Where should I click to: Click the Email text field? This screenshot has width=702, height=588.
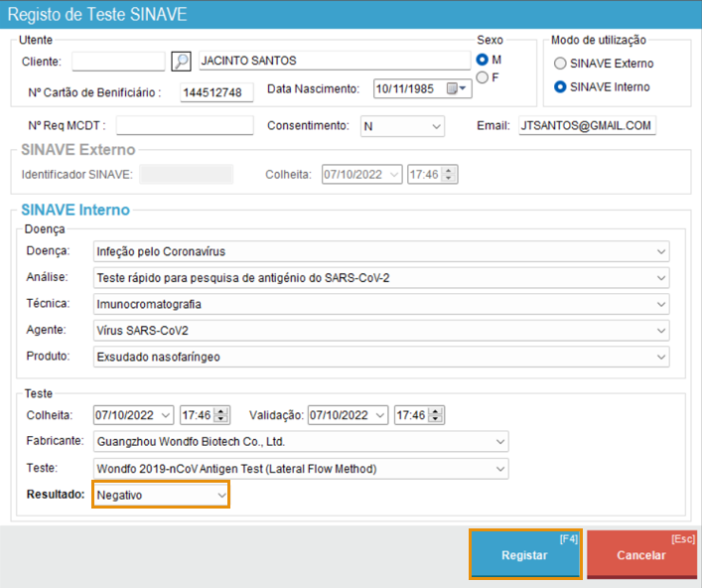(587, 126)
